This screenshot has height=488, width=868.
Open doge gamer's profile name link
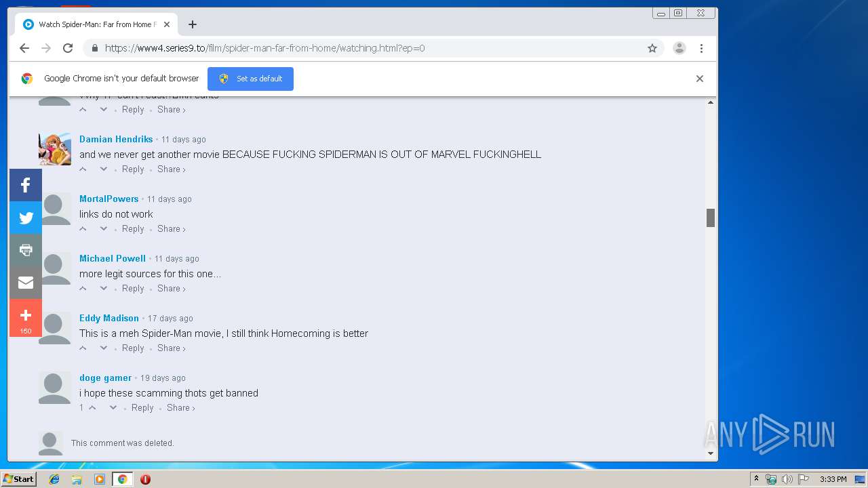106,378
